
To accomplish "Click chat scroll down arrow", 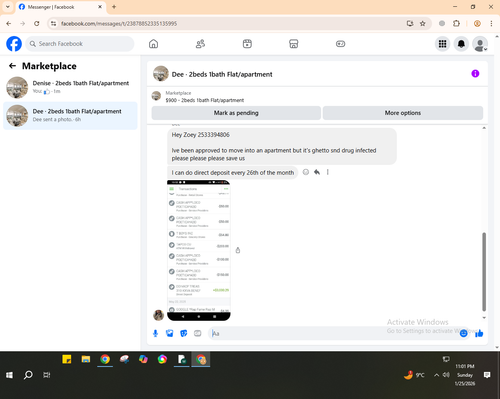I will (x=484, y=318).
